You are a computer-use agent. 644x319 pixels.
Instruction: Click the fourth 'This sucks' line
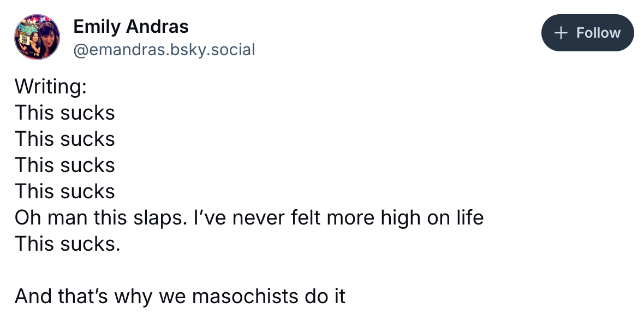[x=65, y=191]
